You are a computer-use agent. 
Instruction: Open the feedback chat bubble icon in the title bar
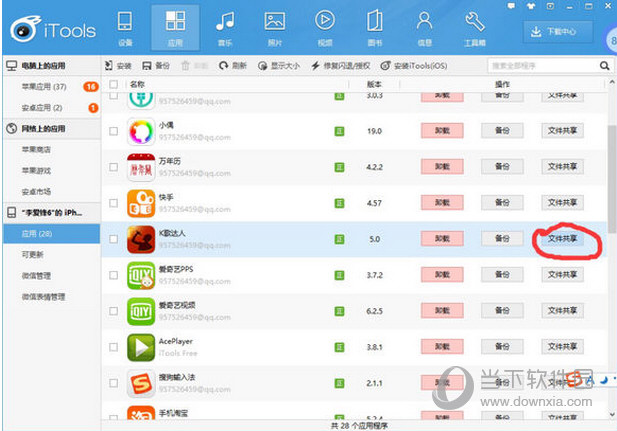(511, 6)
